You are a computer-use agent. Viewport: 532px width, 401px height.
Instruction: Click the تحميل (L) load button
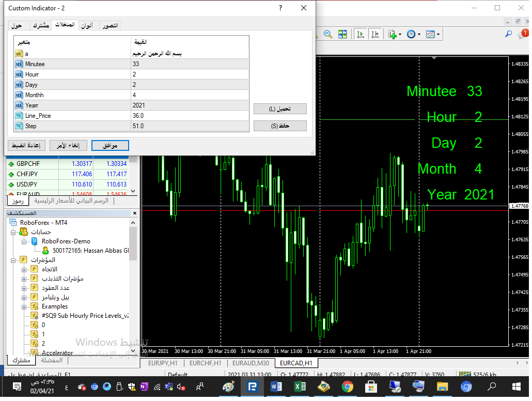point(280,109)
